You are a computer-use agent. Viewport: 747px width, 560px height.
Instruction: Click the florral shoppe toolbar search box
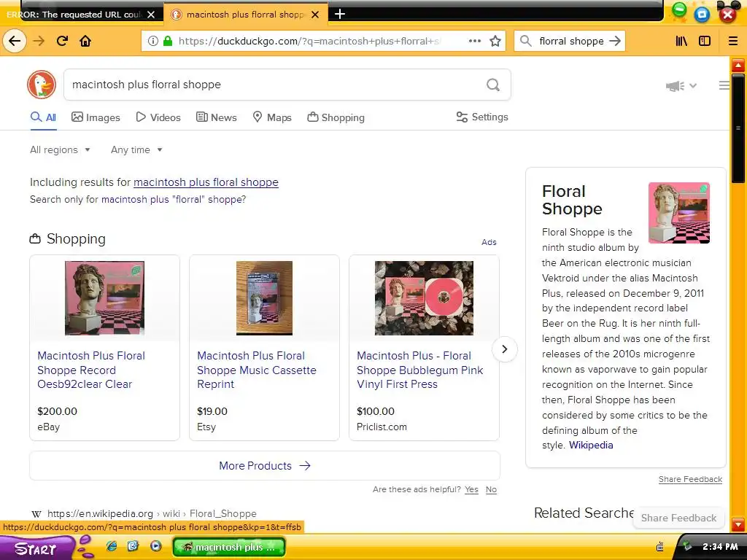[x=570, y=41]
